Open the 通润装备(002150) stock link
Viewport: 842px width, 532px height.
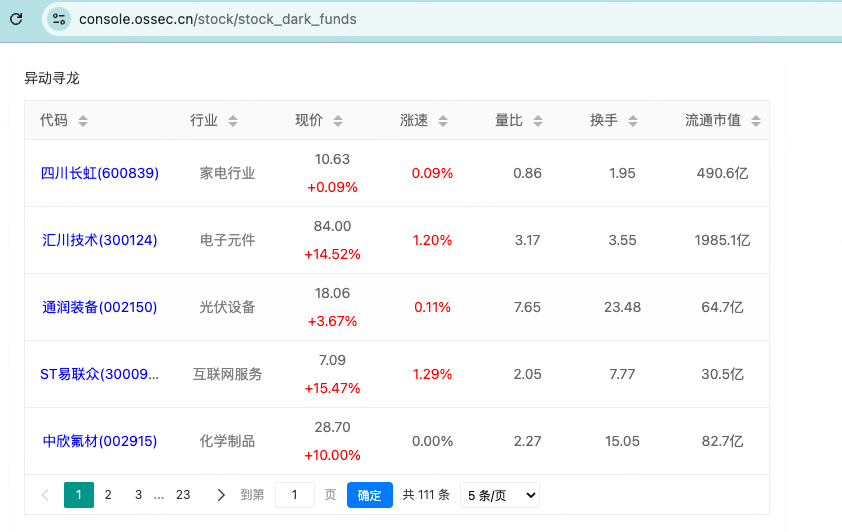pyautogui.click(x=100, y=307)
